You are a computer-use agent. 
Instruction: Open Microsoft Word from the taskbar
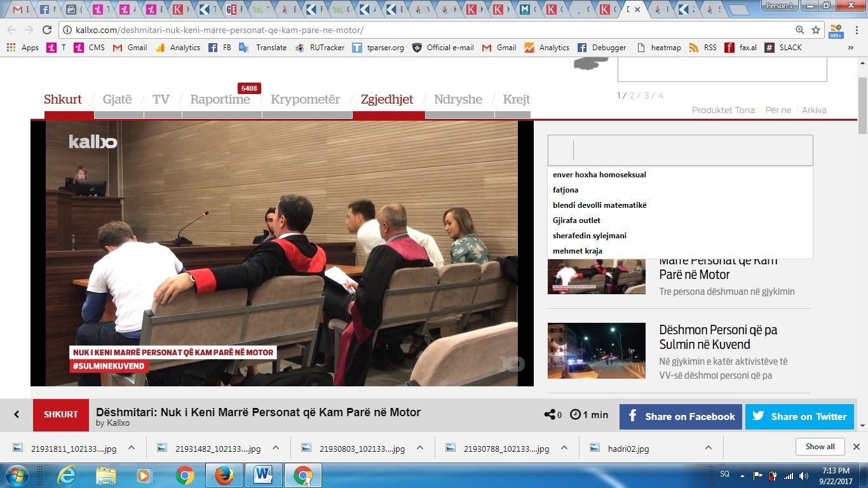(262, 475)
